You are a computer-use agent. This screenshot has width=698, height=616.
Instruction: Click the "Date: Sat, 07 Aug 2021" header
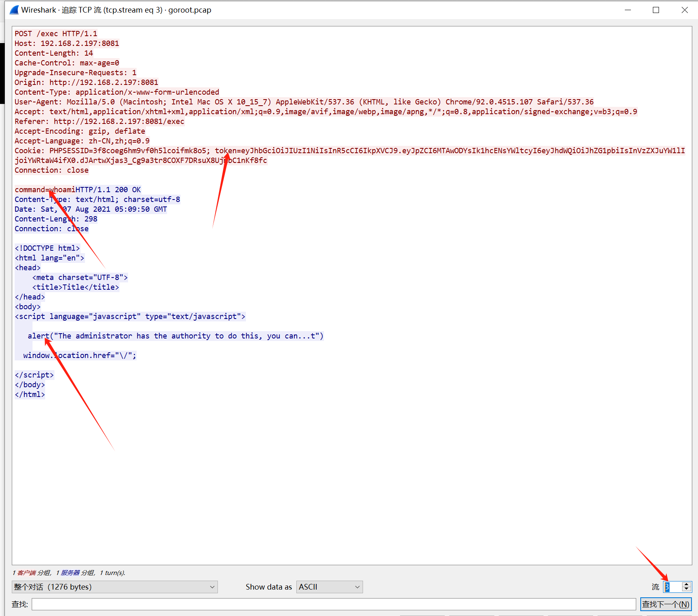coord(91,209)
